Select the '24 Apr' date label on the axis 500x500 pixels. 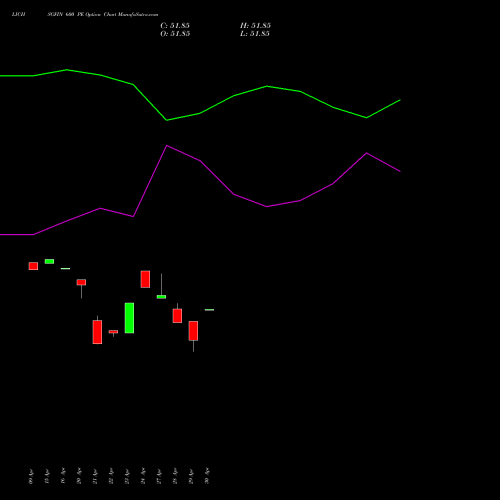tap(143, 476)
